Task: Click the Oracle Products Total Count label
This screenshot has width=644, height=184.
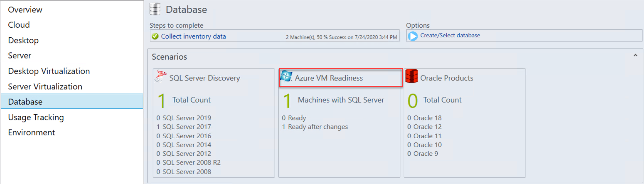Action: (x=442, y=100)
